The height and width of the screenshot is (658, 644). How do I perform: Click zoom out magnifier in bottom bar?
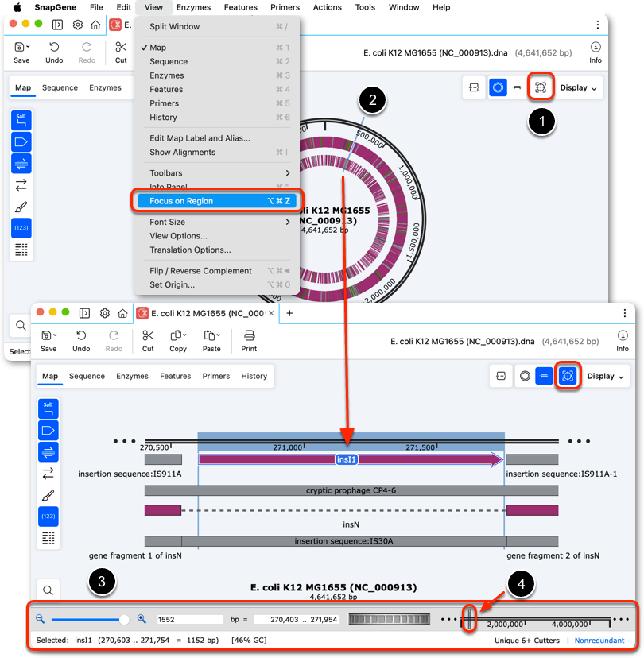41,619
